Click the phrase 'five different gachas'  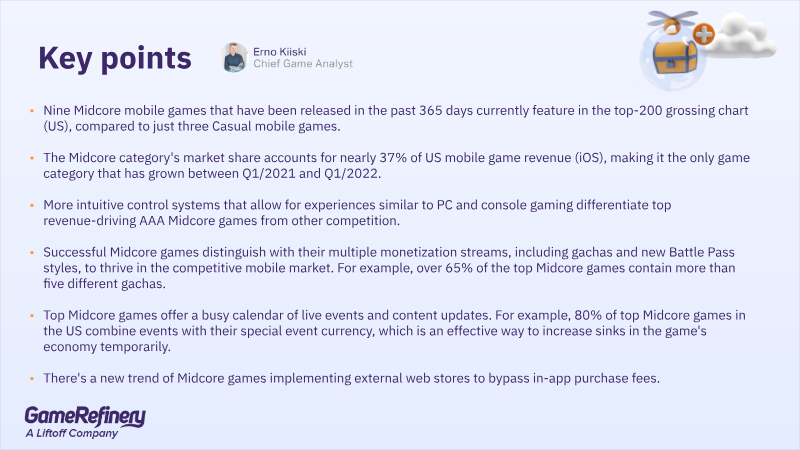(x=104, y=284)
